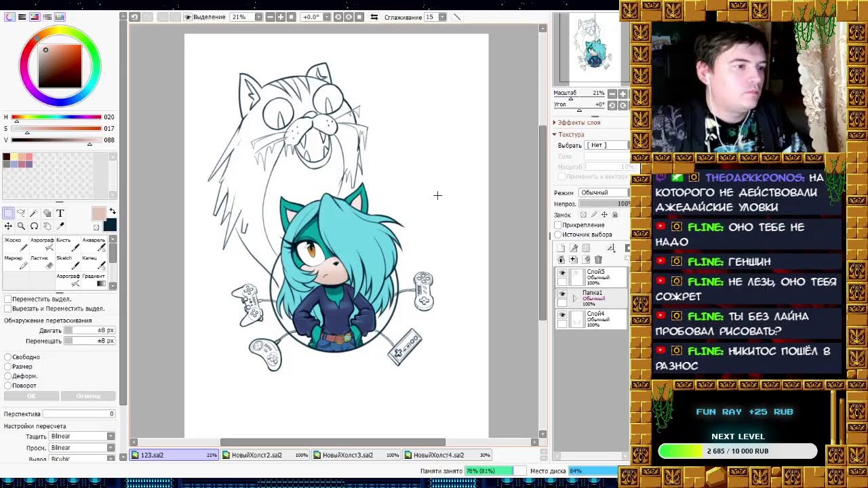Screen dimensions: 868x488
Task: Enable the Прикрепление clipping checkbox
Action: point(558,225)
